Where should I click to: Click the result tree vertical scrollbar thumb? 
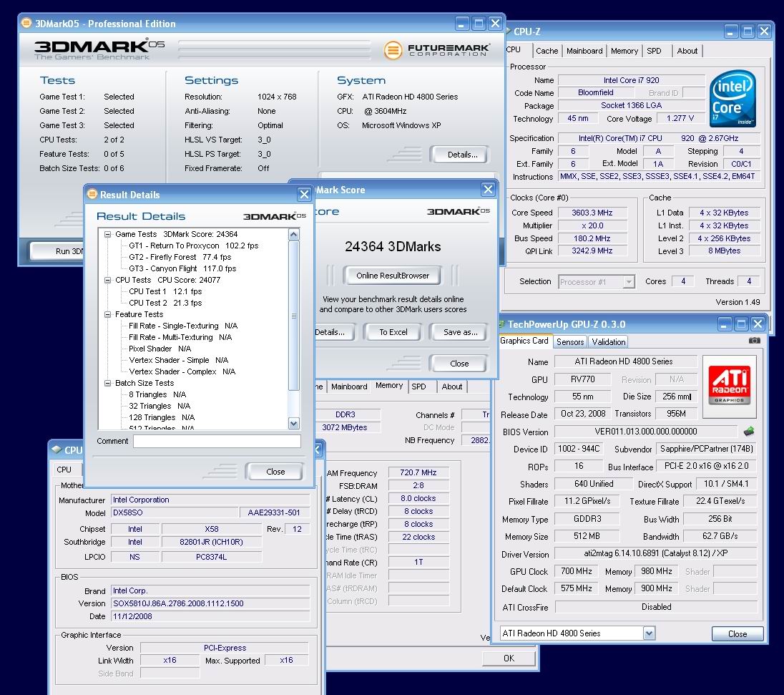[294, 316]
